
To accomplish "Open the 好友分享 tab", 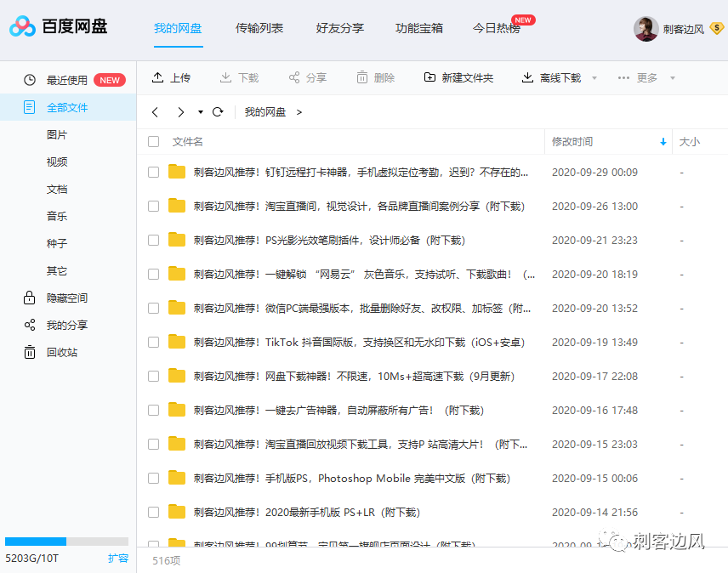I will coord(340,28).
